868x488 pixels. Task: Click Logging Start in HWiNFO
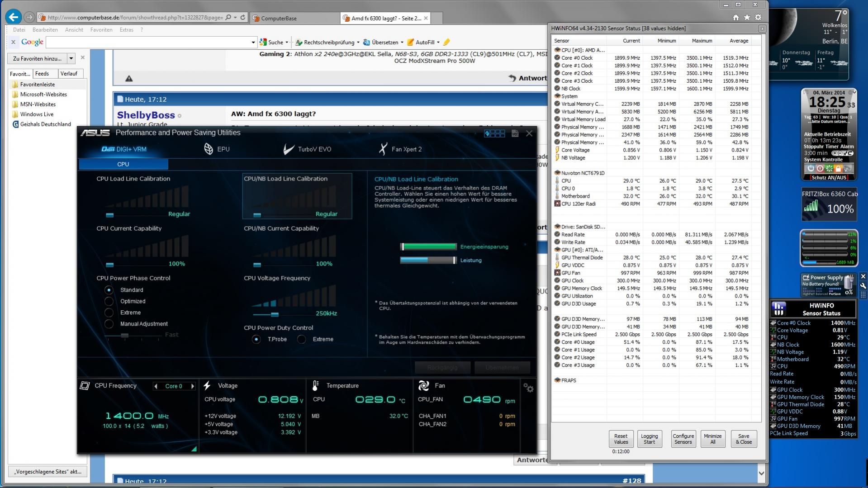pos(649,439)
